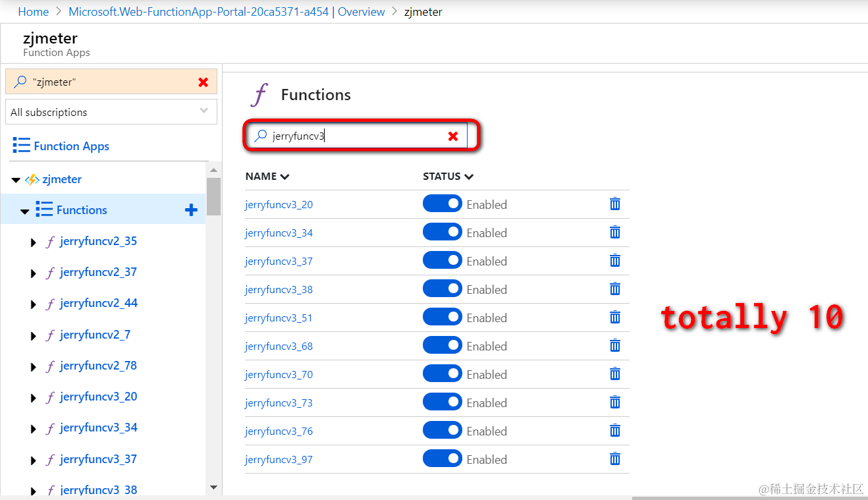The height and width of the screenshot is (500, 868).
Task: Open the jerryfuncv3_20 link in functions table
Action: [279, 205]
